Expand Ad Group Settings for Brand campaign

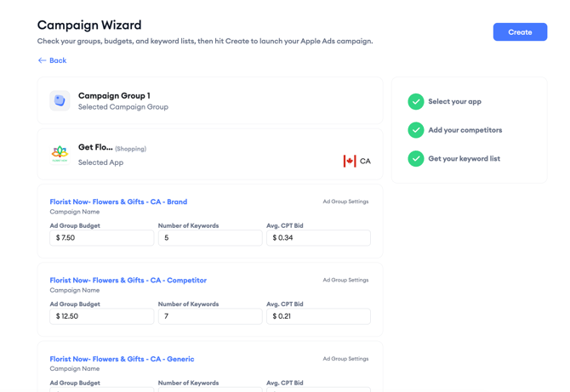coord(345,202)
